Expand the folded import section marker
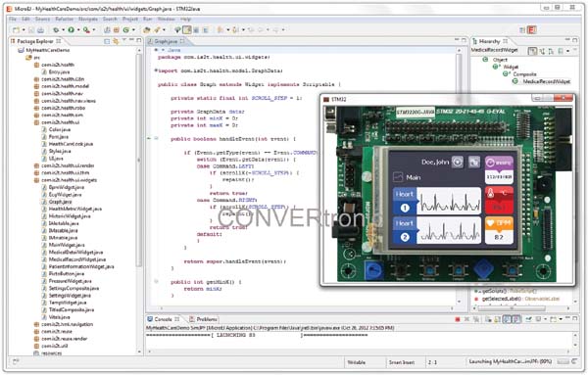The image size is (588, 375). pos(156,70)
